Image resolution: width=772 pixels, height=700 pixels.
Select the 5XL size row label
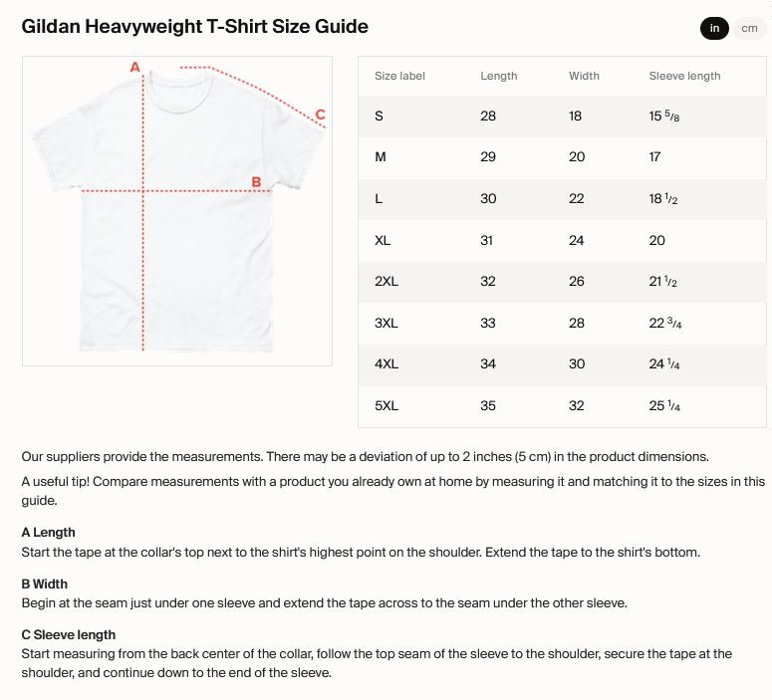[x=386, y=406]
